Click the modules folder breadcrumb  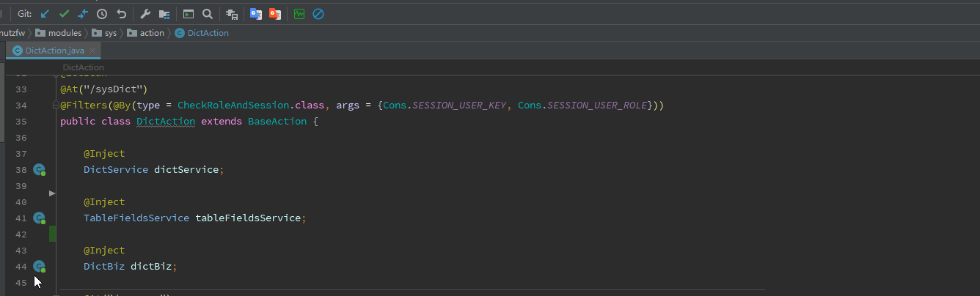coord(59,33)
